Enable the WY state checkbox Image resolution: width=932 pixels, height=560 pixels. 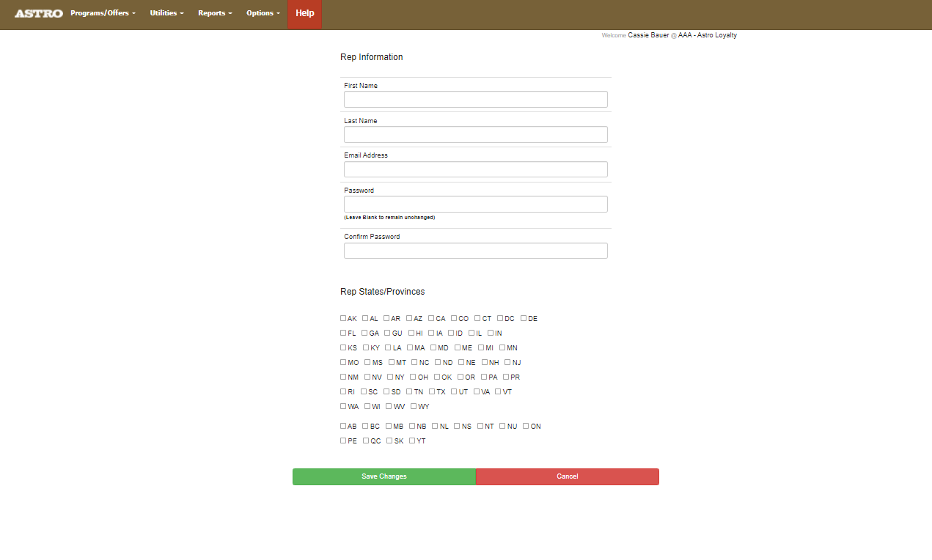click(x=414, y=406)
